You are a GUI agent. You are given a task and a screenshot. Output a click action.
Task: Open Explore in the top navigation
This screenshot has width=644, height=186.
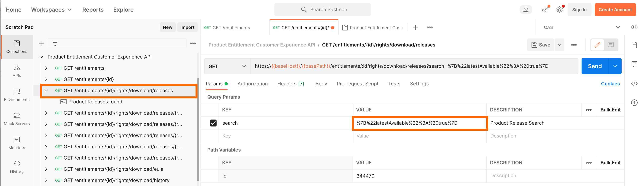pyautogui.click(x=123, y=10)
